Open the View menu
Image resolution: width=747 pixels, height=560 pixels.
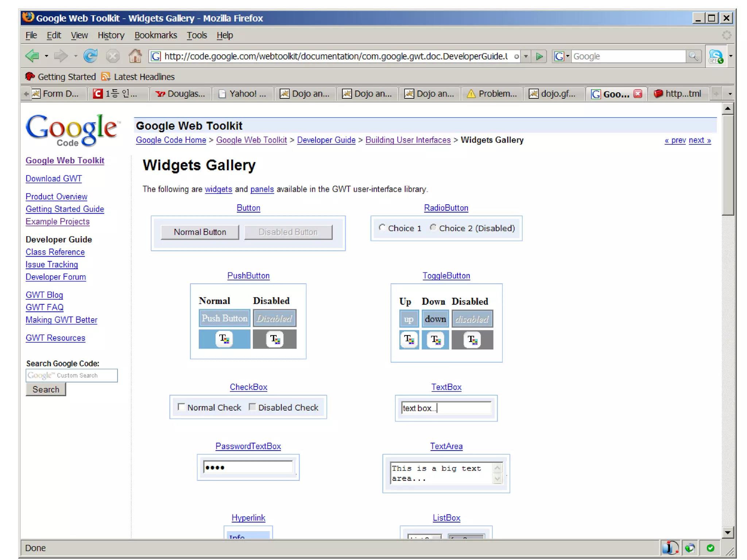pos(79,35)
